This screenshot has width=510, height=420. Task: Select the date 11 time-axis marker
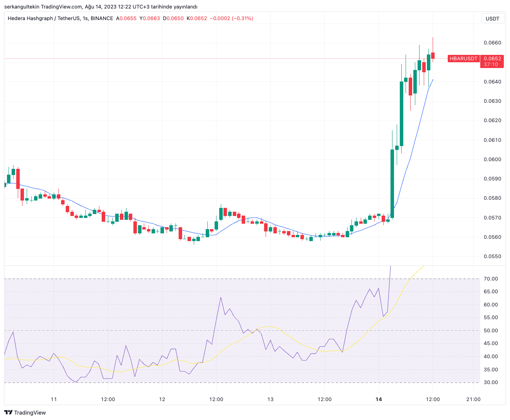pyautogui.click(x=54, y=399)
